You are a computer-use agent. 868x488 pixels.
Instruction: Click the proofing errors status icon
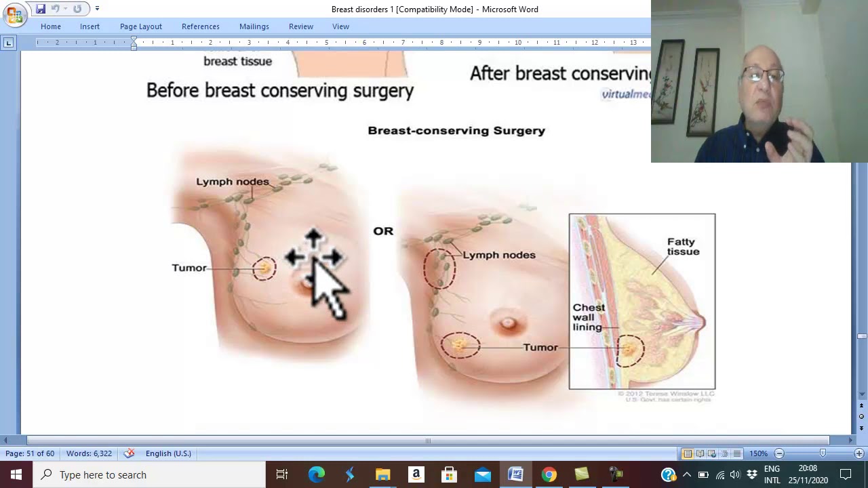pos(129,453)
